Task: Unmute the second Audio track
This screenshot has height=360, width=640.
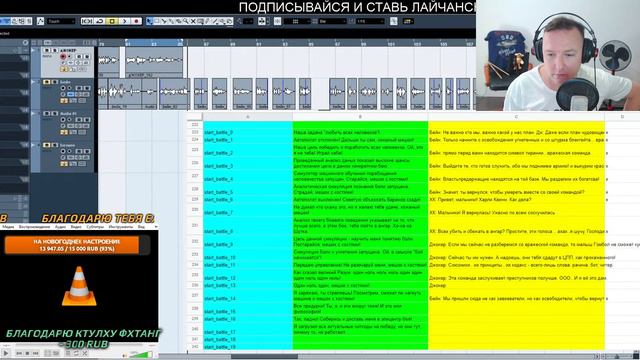Action: point(47,82)
